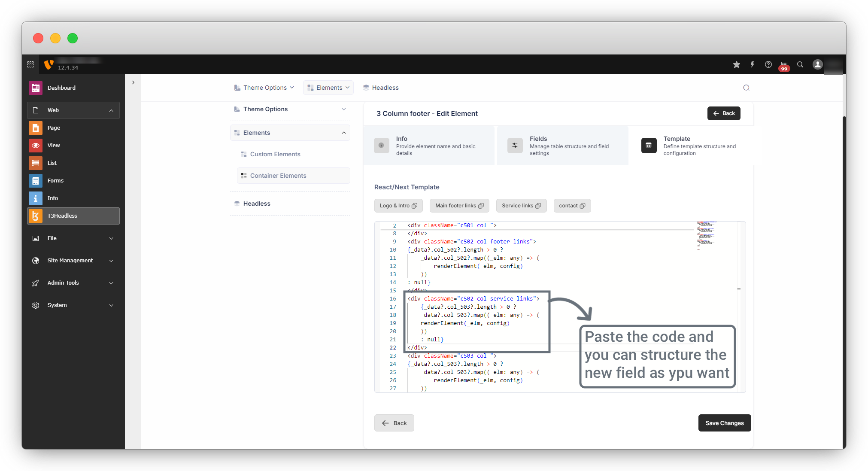This screenshot has width=868, height=471.
Task: Open the flush cache lightning icon
Action: coord(752,64)
